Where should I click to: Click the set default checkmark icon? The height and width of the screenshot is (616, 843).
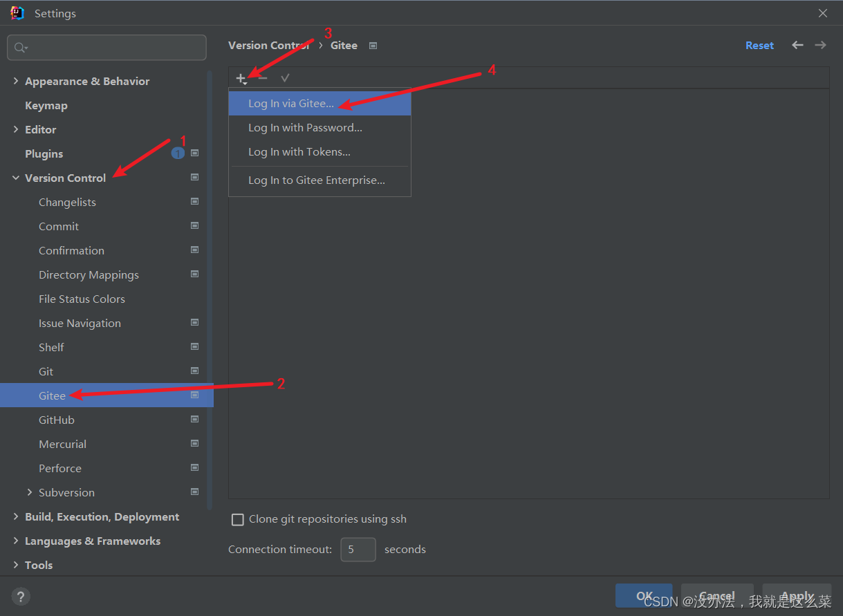pyautogui.click(x=285, y=78)
